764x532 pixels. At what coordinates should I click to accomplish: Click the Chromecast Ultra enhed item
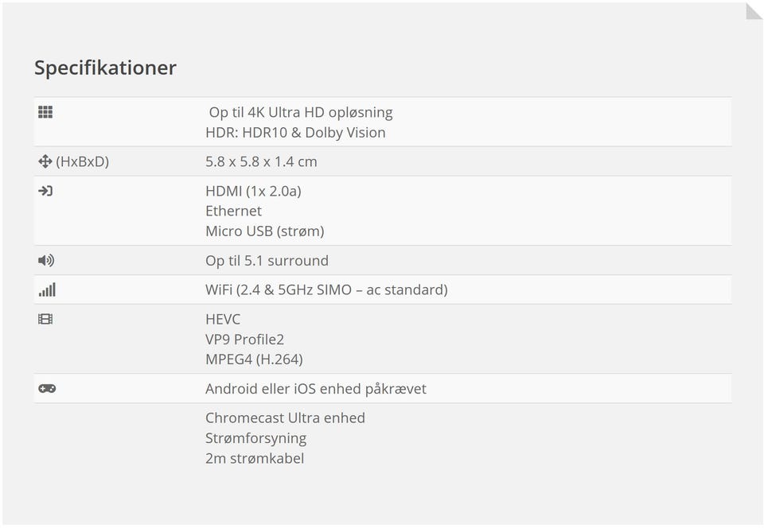pos(285,417)
